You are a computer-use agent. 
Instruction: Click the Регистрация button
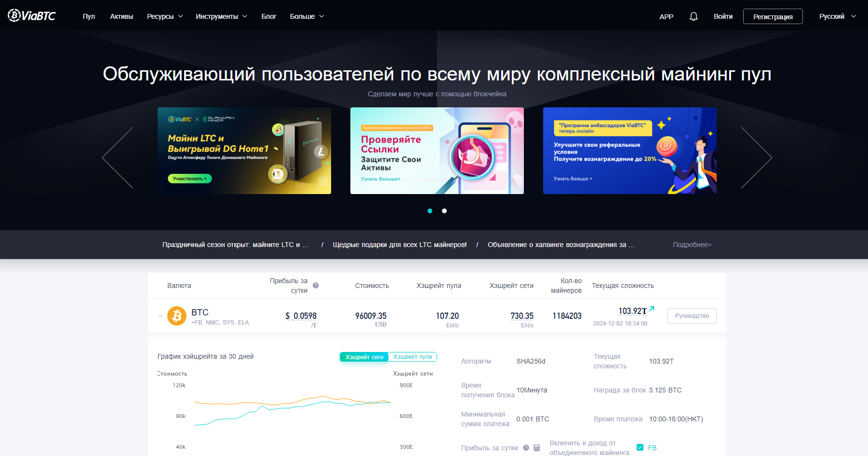coord(773,16)
